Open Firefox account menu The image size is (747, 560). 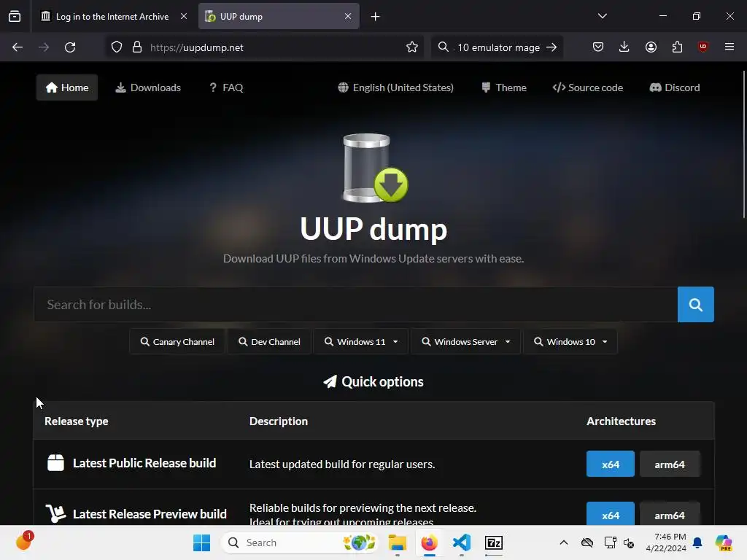tap(651, 47)
